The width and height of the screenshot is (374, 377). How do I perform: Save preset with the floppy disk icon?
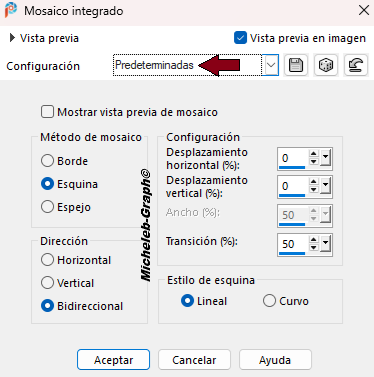click(296, 65)
